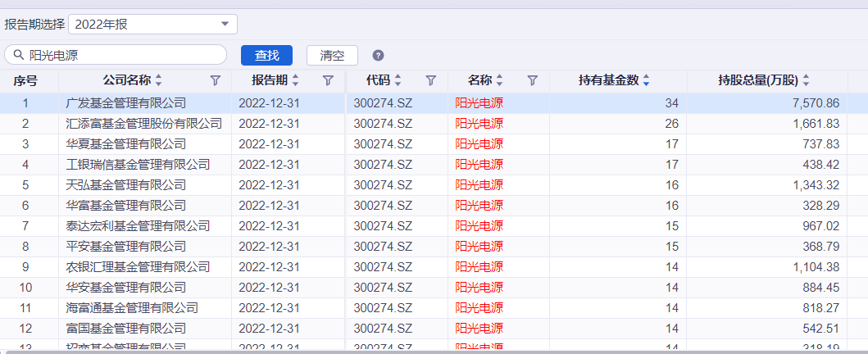This screenshot has width=868, height=354.
Task: Select row 华富基金管理有限公司
Action: click(x=434, y=205)
